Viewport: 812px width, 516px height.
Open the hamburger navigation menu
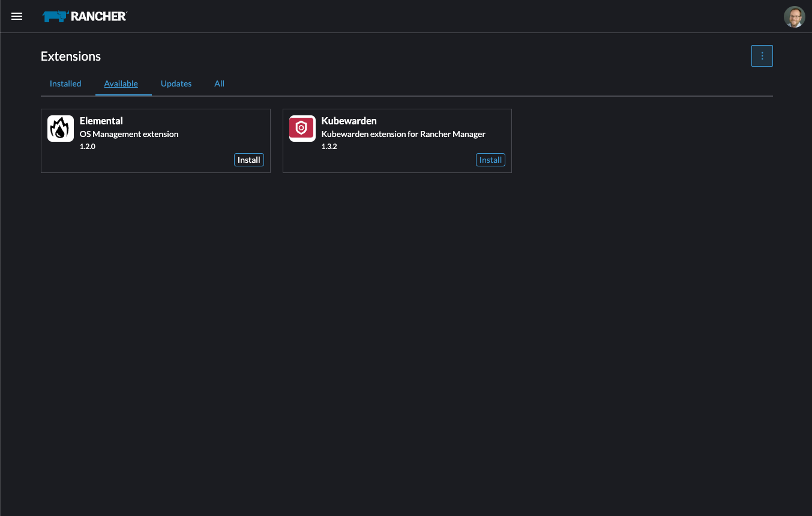coord(17,16)
